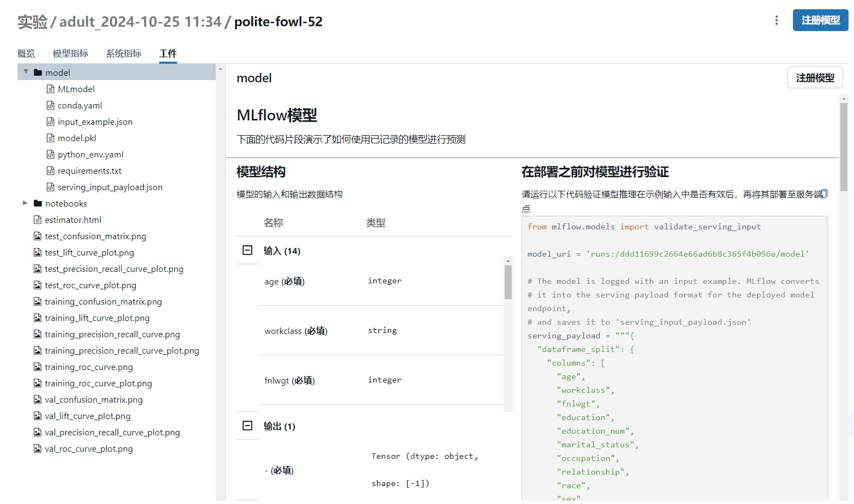Screen dimensions: 854x504
Task: Collapse the model folder arrow
Action: click(26, 72)
